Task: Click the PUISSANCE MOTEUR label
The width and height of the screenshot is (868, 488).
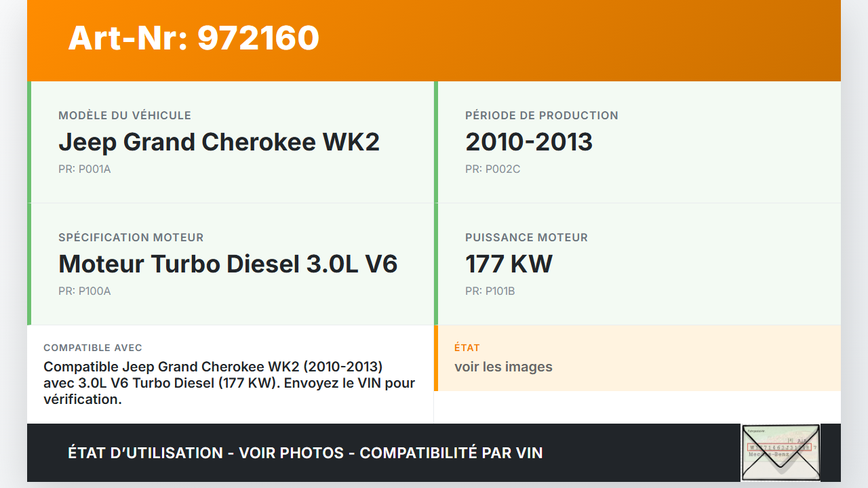Action: click(526, 238)
